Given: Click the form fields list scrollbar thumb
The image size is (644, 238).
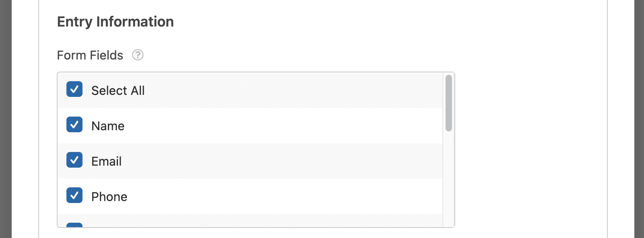Looking at the screenshot, I should (x=449, y=103).
